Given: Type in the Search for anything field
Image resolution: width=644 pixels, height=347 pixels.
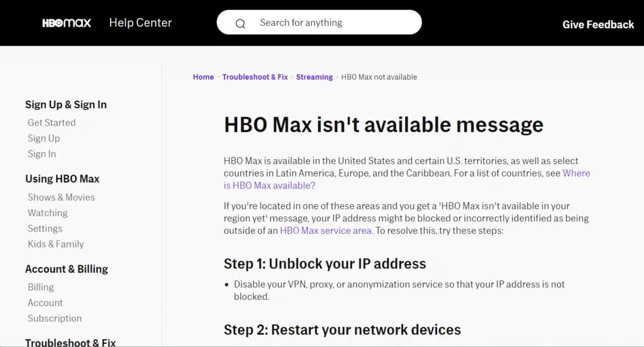Looking at the screenshot, I should click(333, 23).
